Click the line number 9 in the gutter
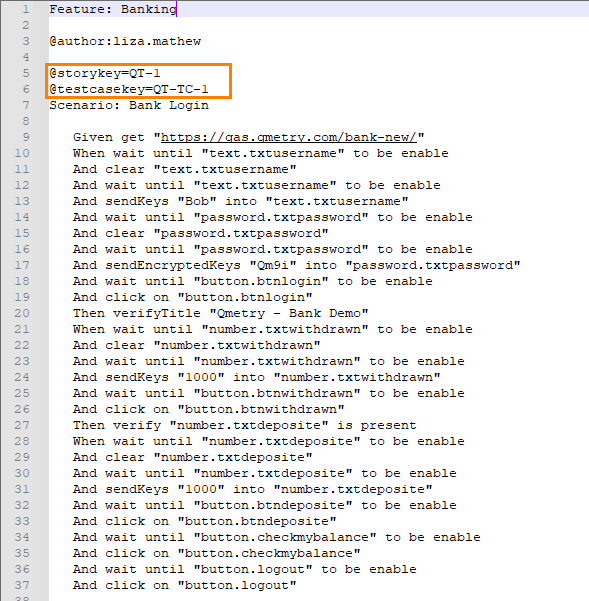Screen dimensions: 589x601 tap(26, 137)
